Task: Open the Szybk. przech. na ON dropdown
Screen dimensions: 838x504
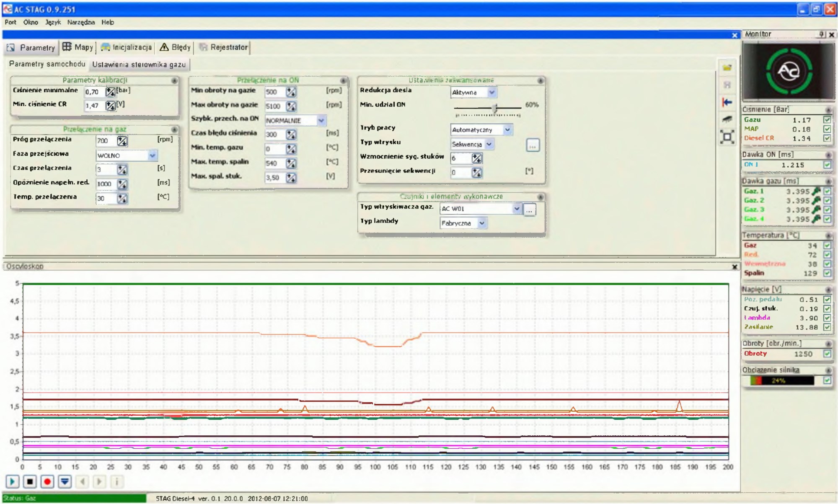Action: [x=321, y=121]
